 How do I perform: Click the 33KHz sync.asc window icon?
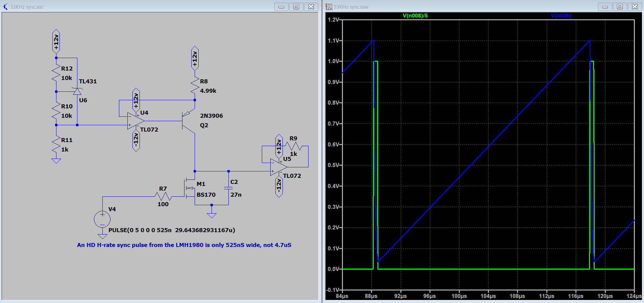click(x=5, y=7)
